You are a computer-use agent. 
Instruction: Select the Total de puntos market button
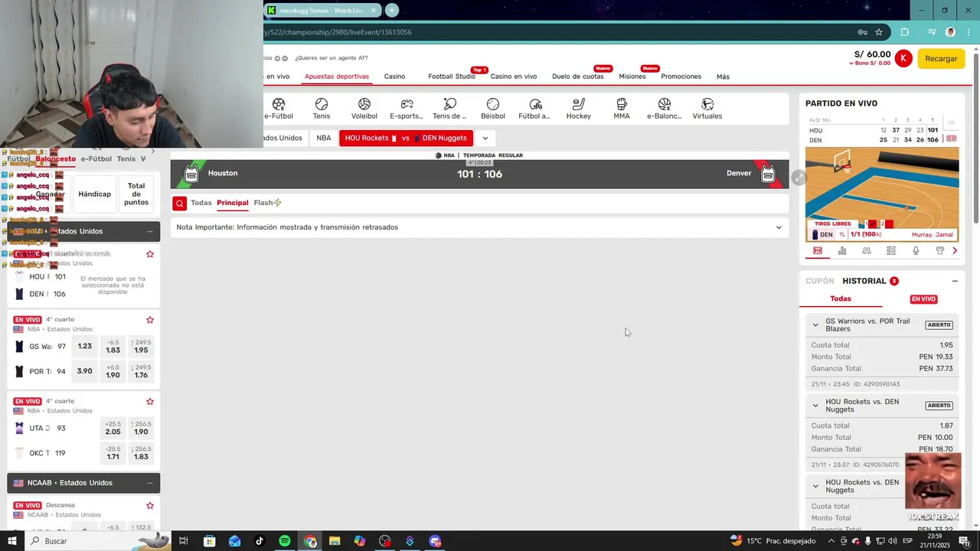pos(136,194)
